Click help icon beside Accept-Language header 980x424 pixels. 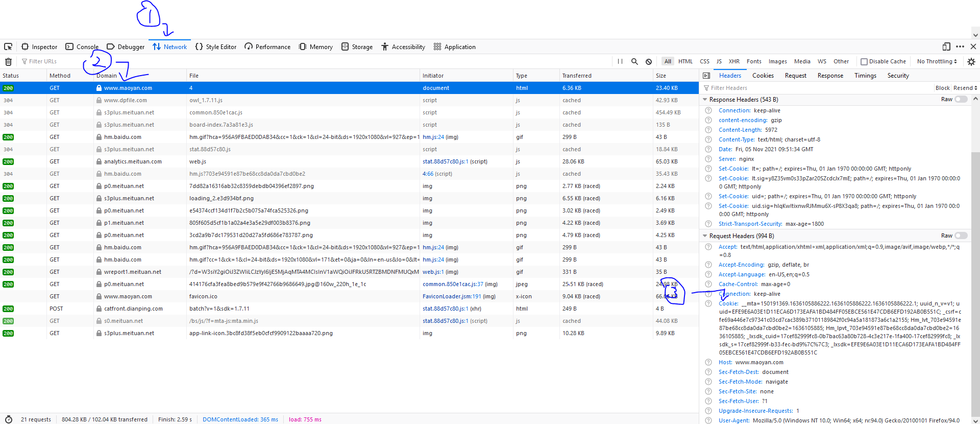[x=708, y=274]
